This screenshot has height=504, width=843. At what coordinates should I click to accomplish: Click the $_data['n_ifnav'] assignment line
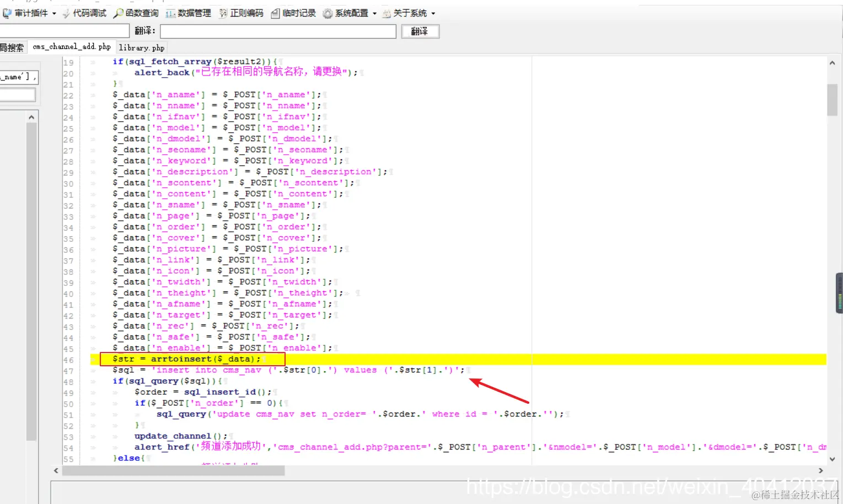click(217, 117)
